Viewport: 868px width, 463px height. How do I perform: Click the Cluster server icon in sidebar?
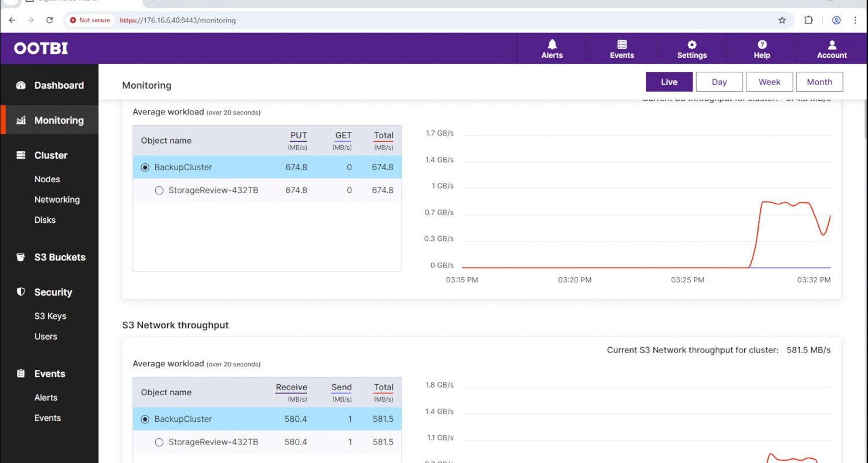tap(21, 155)
